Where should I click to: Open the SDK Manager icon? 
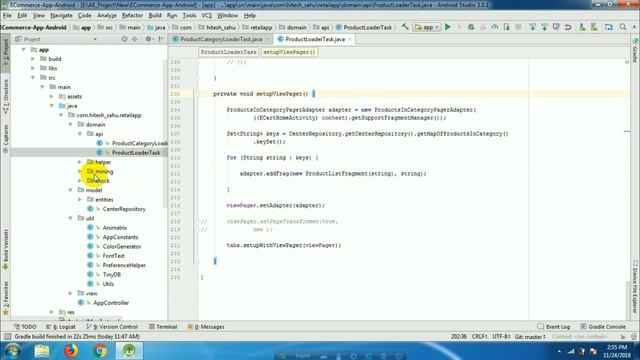click(x=594, y=27)
